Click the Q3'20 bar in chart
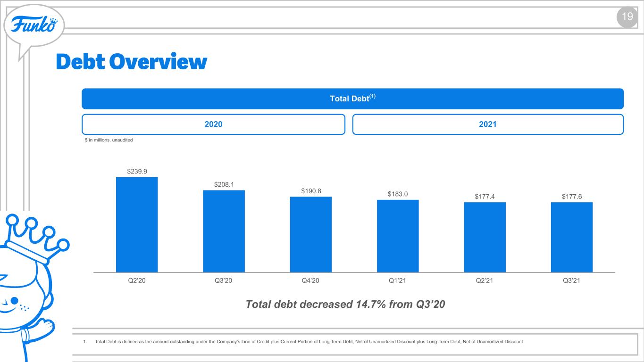 tap(224, 231)
